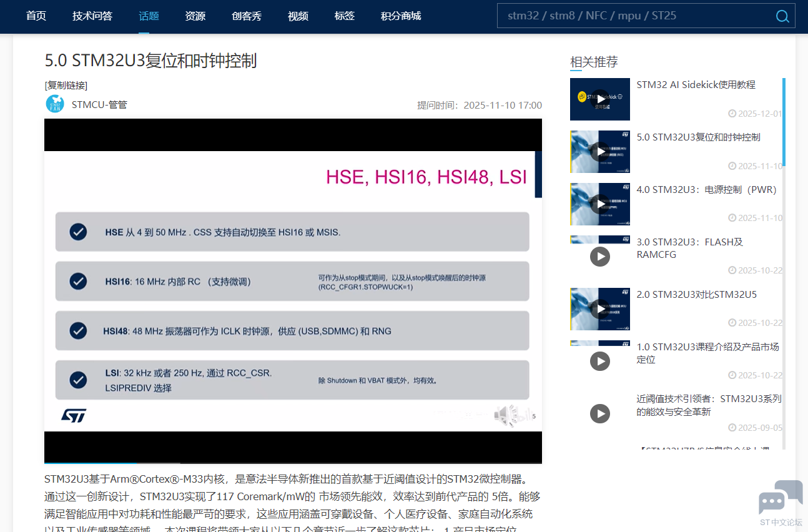Open the 视频 navigation item

click(298, 16)
